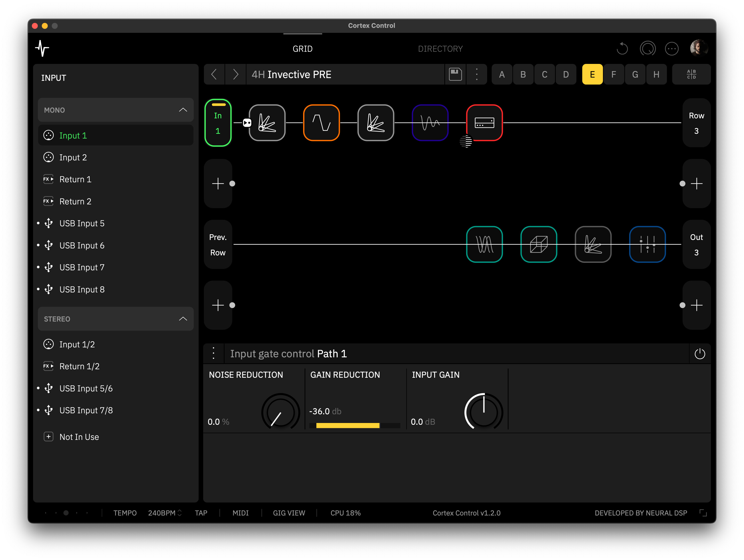Image resolution: width=744 pixels, height=560 pixels.
Task: Select scene E
Action: pos(592,74)
